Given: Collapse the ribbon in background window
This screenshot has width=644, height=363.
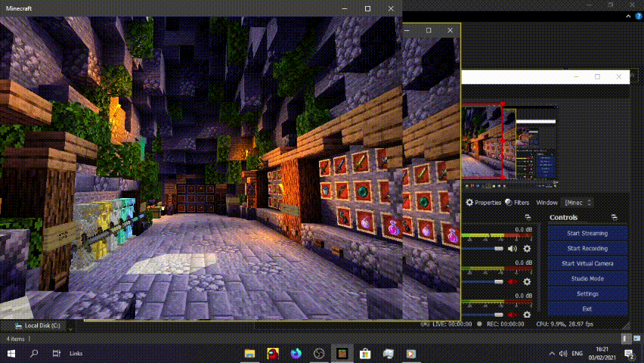Looking at the screenshot, I should [628, 16].
